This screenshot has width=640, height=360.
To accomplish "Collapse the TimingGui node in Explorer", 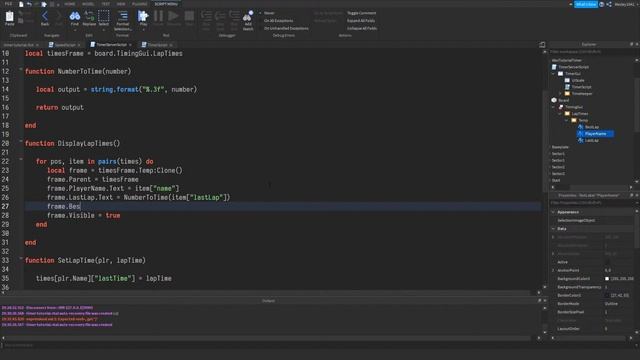I will [x=554, y=107].
